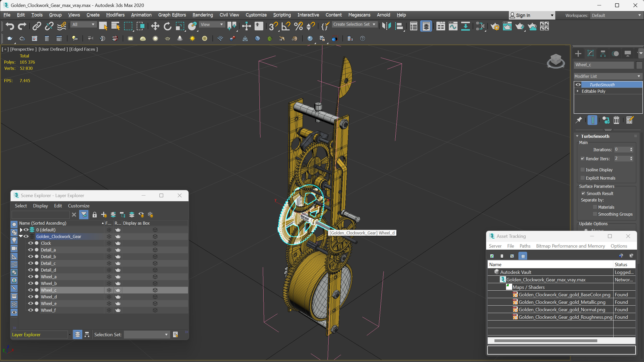Activate the Select and Rotate tool

(x=167, y=26)
